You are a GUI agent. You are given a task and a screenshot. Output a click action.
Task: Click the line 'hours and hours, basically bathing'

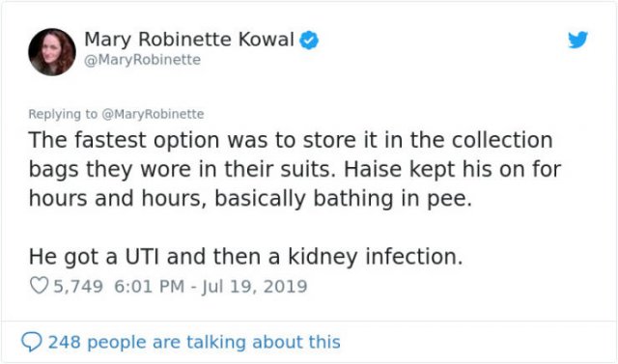250,198
